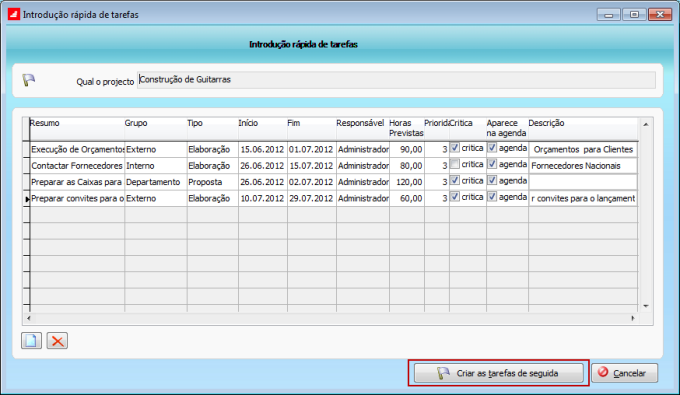Enable critica checkbox for Contactar Fornecedores
Screen dimensions: 680x395
[454, 164]
